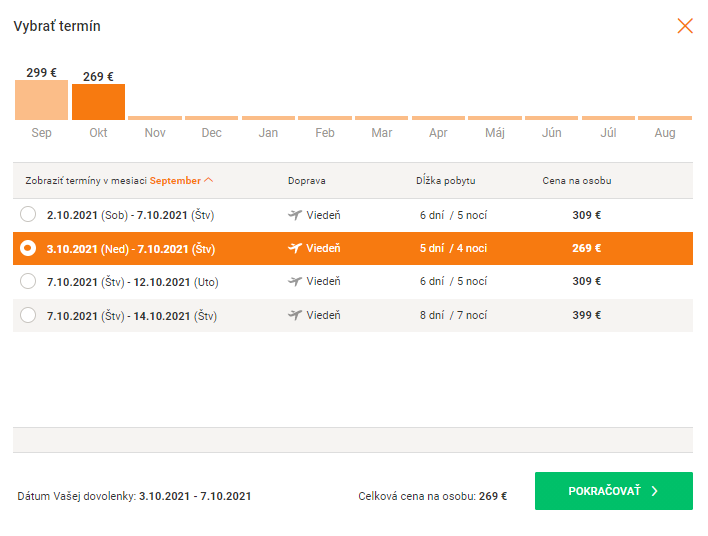Select the 2.10.2021 – 7.10.2021 radio button
Viewport: 708px width, 536px height.
28,214
